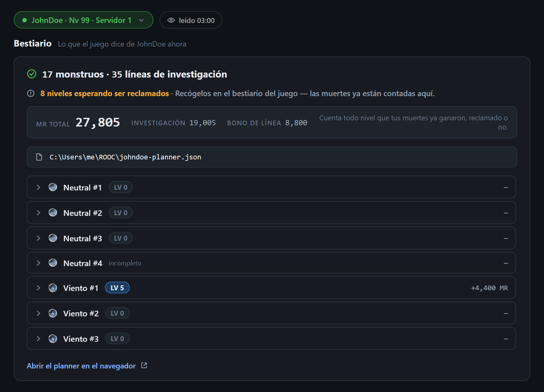Click the Neutral #3 element orb icon
This screenshot has width=544, height=392.
tap(53, 238)
